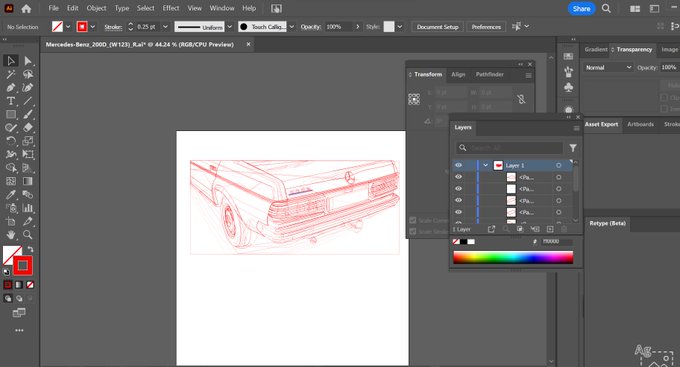Toggle the Scale Strokes checkbox
The height and width of the screenshot is (367, 680).
413,232
